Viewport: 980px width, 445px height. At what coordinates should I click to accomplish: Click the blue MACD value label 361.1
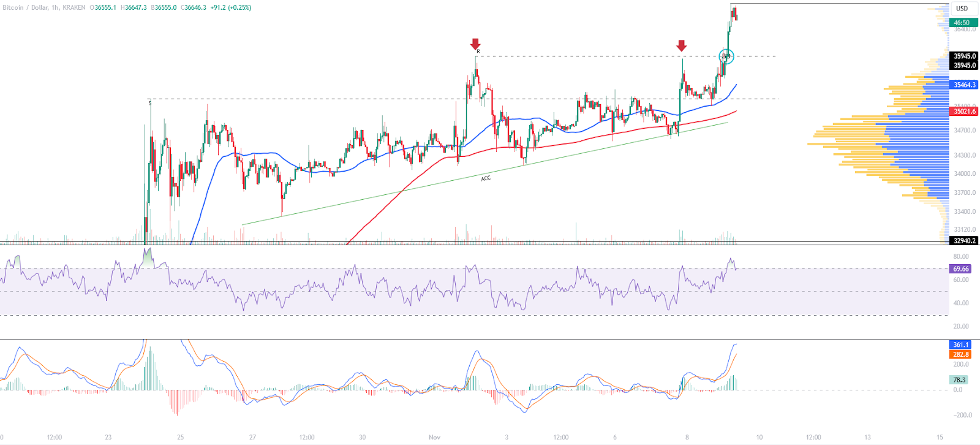click(x=960, y=344)
